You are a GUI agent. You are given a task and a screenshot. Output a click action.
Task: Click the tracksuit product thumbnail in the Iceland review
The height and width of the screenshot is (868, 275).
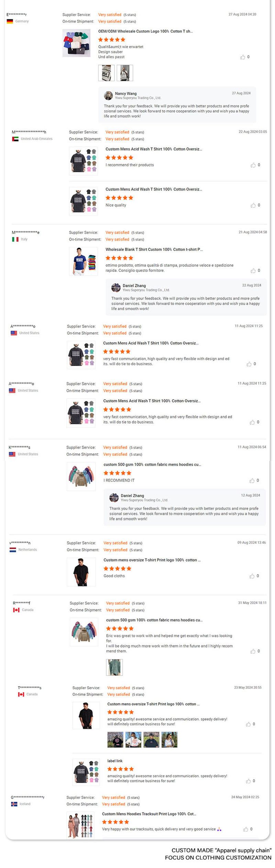pyautogui.click(x=80, y=825)
